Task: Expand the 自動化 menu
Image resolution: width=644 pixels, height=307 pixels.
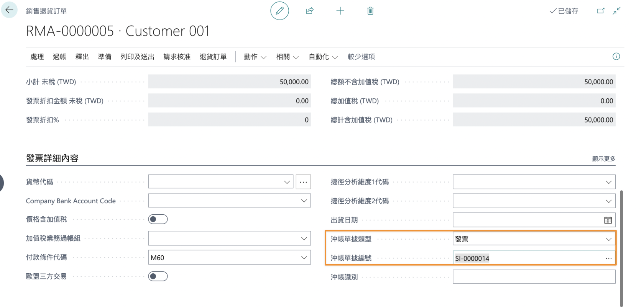Action: pyautogui.click(x=323, y=57)
